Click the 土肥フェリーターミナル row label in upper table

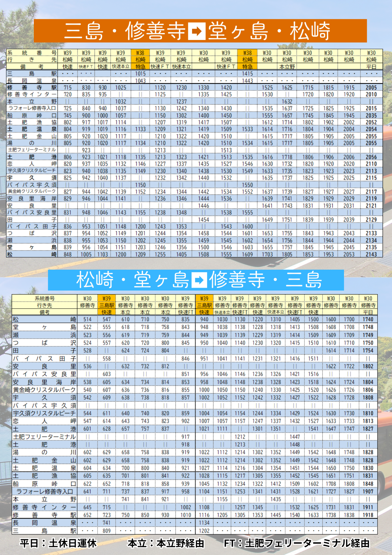coord(32,150)
